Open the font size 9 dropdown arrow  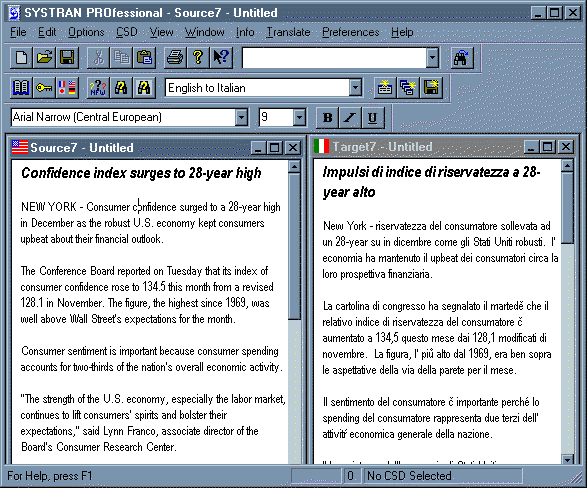point(299,118)
